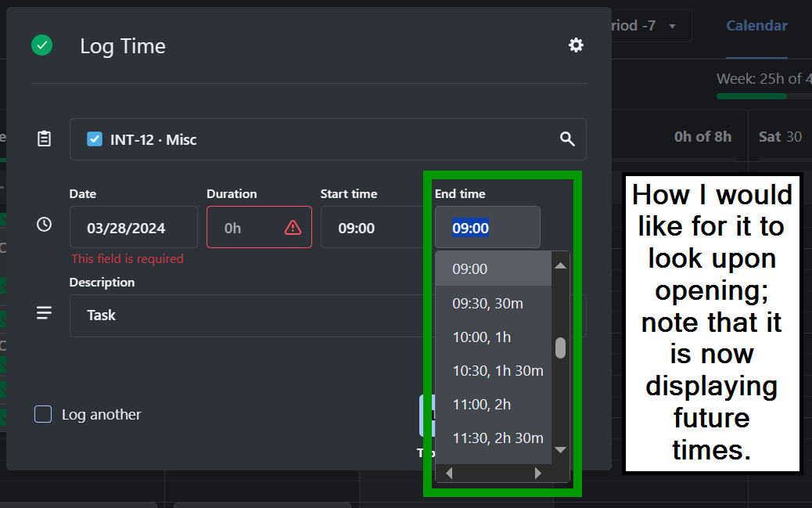Select 09:30, 30m from end time list

click(x=488, y=303)
